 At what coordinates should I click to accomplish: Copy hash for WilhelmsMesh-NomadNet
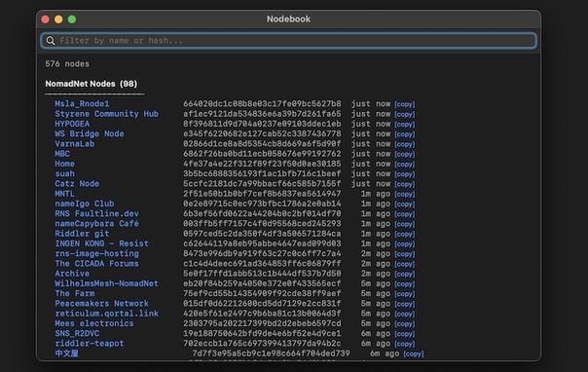(405, 284)
